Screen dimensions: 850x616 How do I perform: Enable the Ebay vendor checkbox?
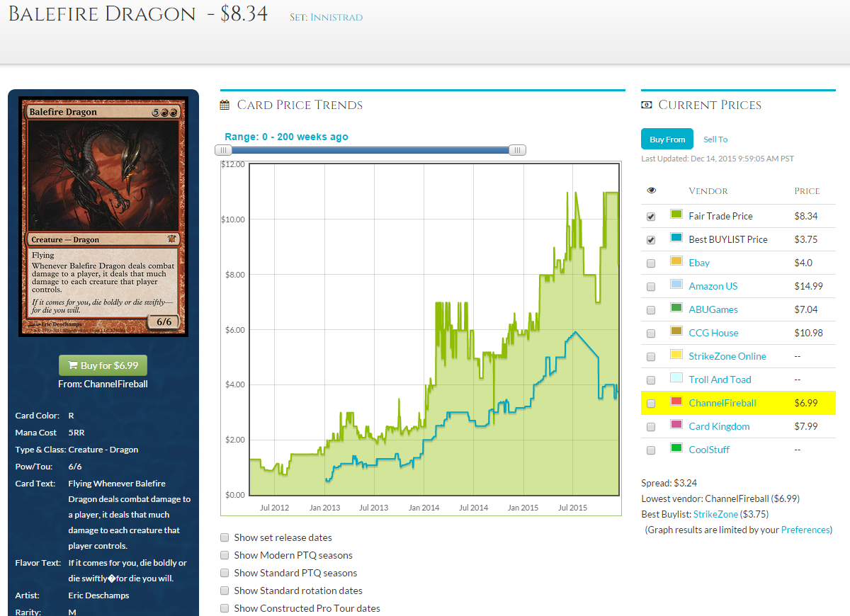651,263
